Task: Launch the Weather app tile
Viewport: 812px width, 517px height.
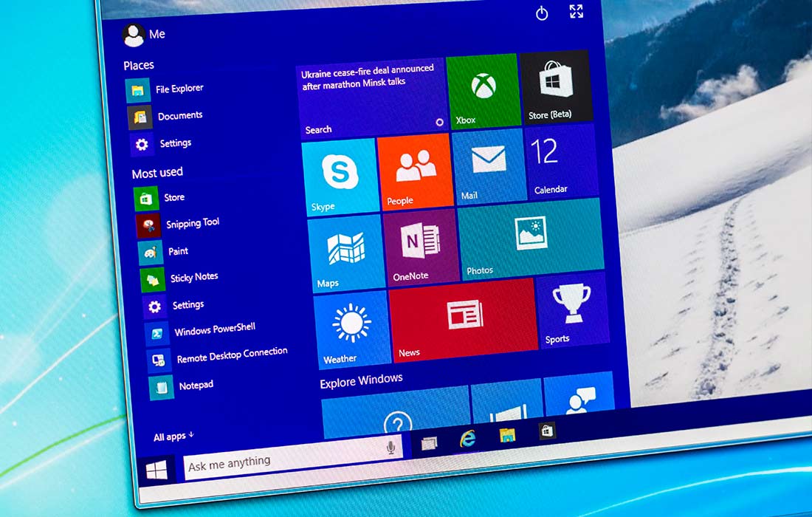Action: tap(351, 323)
